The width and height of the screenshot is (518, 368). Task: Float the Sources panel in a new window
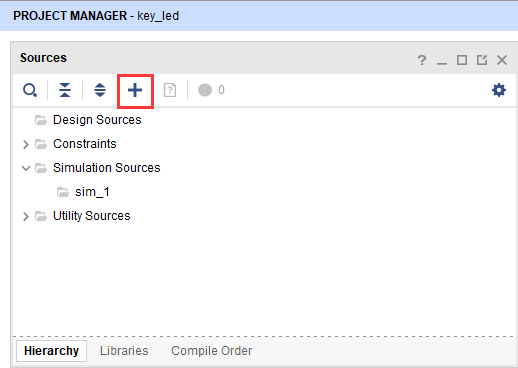[x=482, y=60]
